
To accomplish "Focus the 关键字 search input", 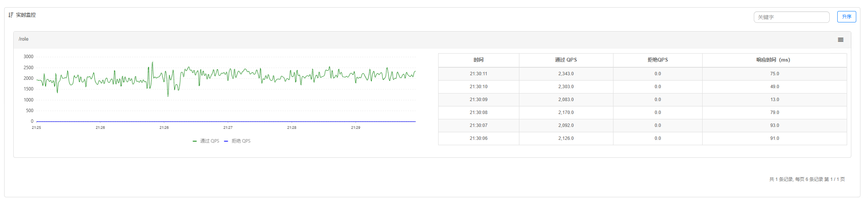I will [x=791, y=17].
